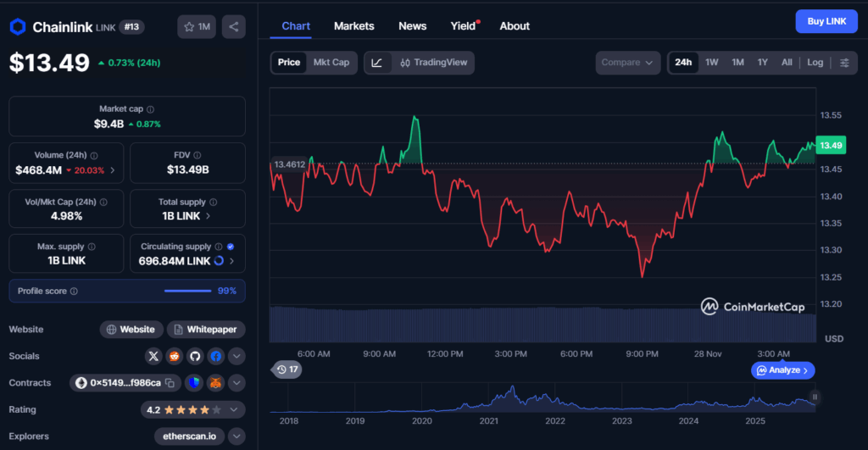Open the GitHub social icon
The width and height of the screenshot is (868, 450).
(194, 356)
